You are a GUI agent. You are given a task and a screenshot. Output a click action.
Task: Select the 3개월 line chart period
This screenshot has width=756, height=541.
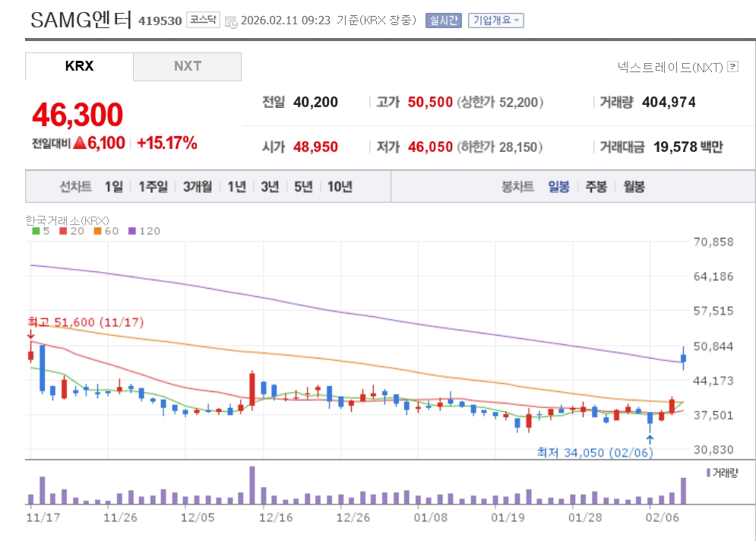pyautogui.click(x=198, y=187)
